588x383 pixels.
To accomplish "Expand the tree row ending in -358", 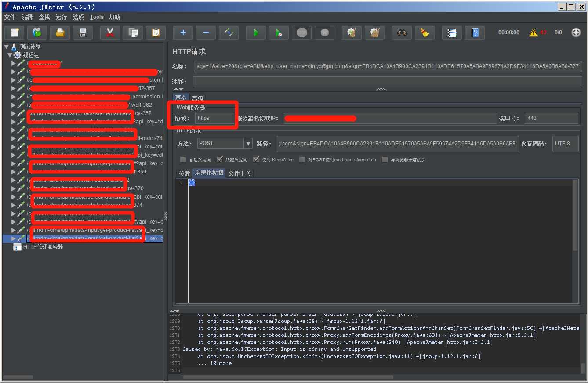I will click(x=14, y=113).
